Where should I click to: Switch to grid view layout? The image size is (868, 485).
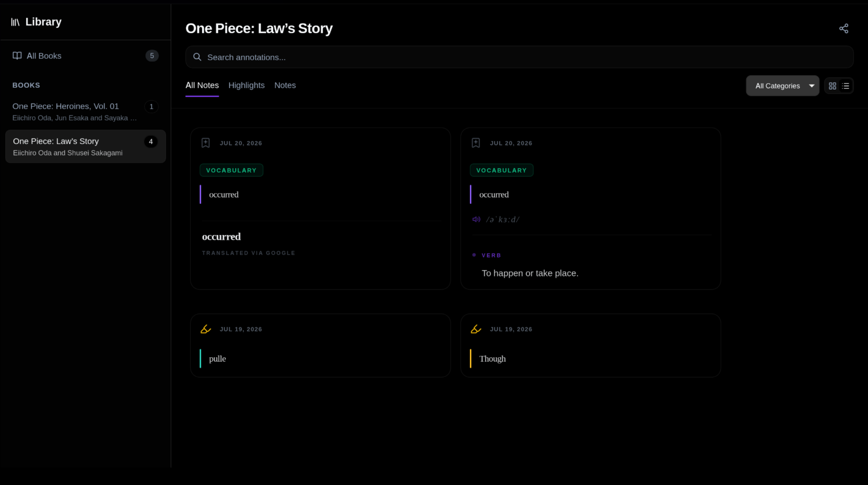click(x=832, y=86)
